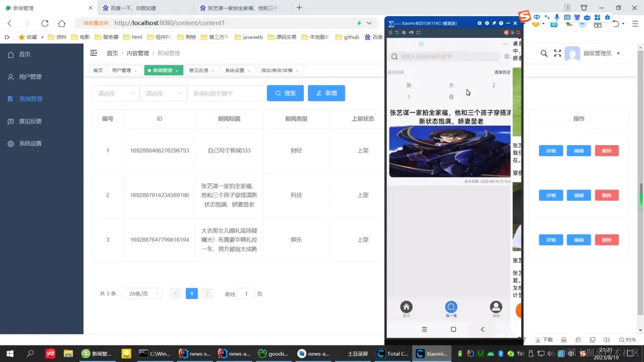The width and height of the screenshot is (644, 362).
Task: Switch to the 意见反馈 page tab
Action: tap(202, 70)
